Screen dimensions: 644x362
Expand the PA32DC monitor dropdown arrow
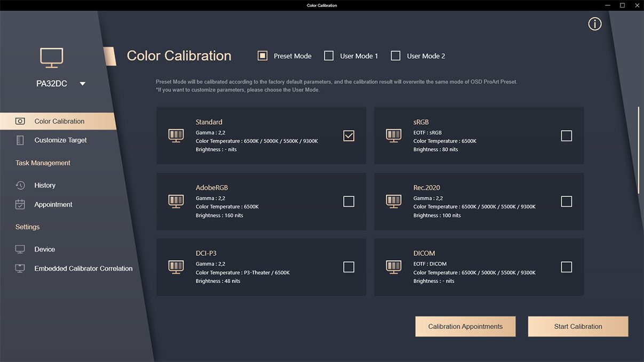tap(82, 84)
